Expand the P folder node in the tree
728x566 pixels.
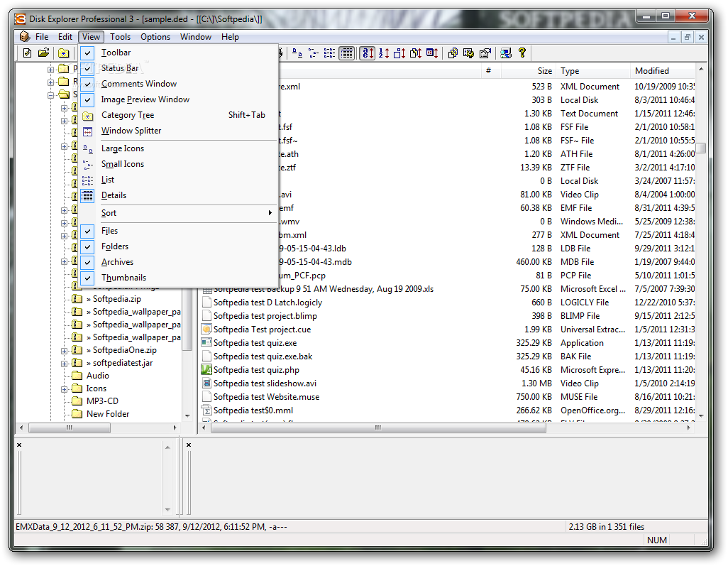click(50, 70)
